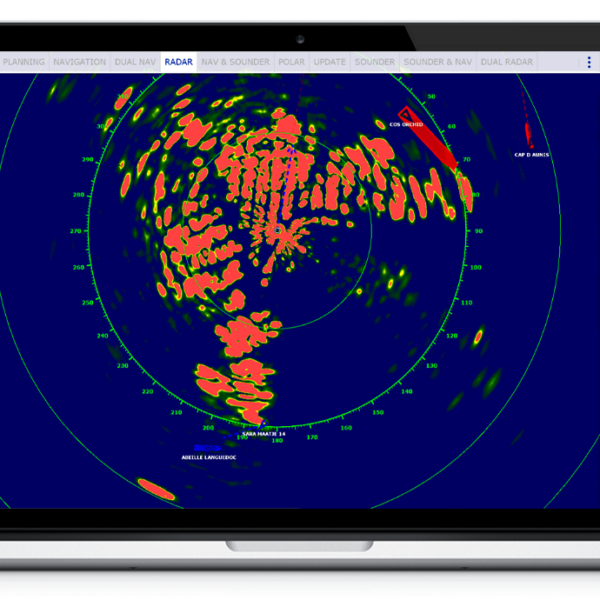Go to the POLAR tab
The height and width of the screenshot is (600, 600).
[292, 62]
